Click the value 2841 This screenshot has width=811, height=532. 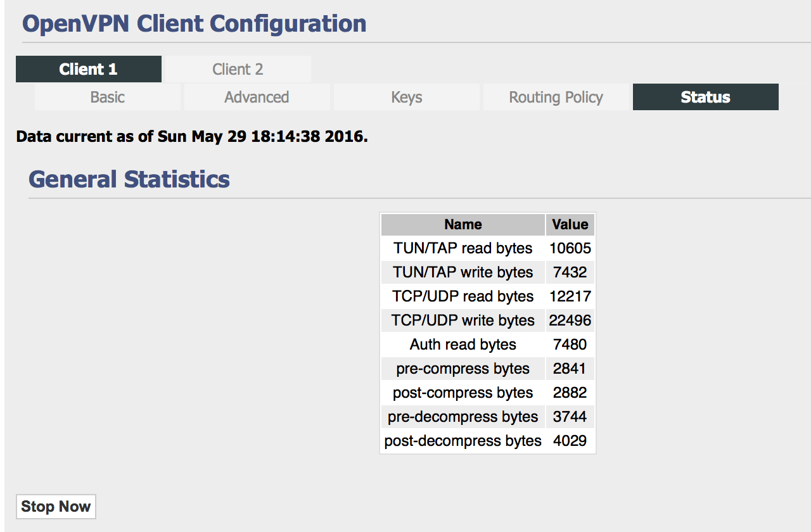pos(570,369)
